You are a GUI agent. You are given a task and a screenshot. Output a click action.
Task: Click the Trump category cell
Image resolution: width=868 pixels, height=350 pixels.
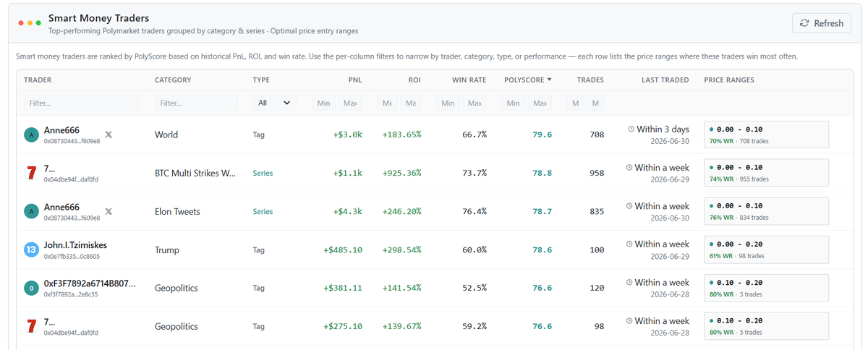tap(167, 249)
